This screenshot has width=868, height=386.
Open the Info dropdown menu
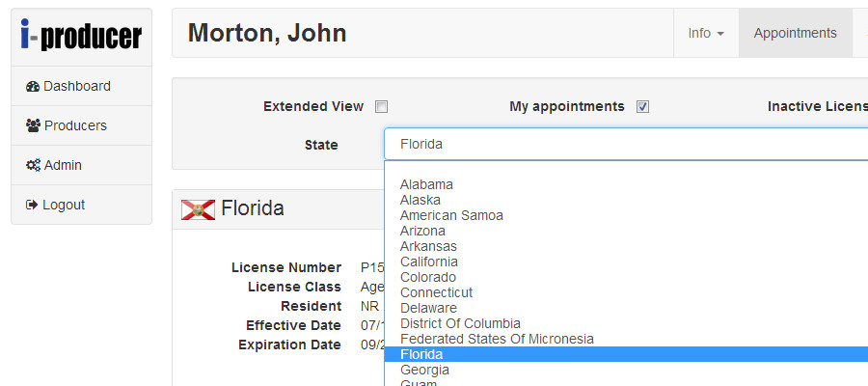click(706, 33)
